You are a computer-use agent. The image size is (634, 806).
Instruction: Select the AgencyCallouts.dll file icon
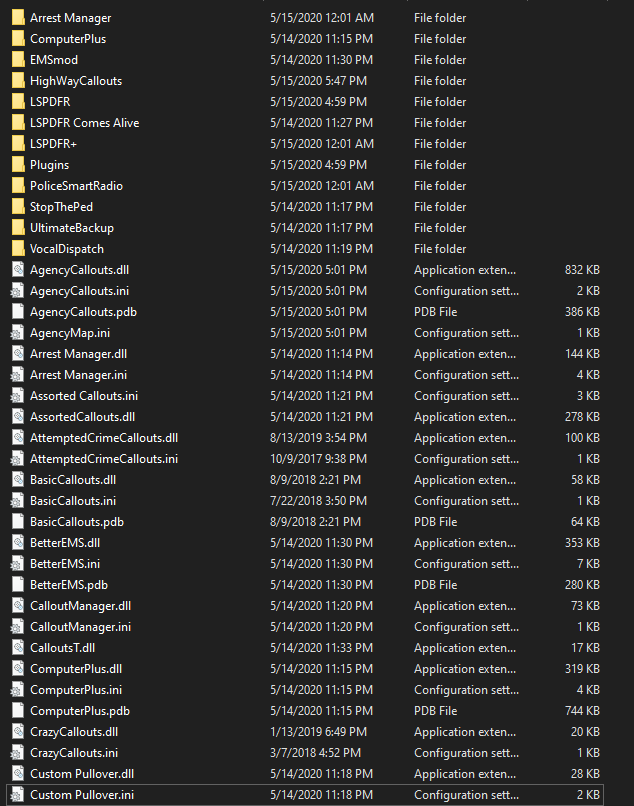coord(18,270)
